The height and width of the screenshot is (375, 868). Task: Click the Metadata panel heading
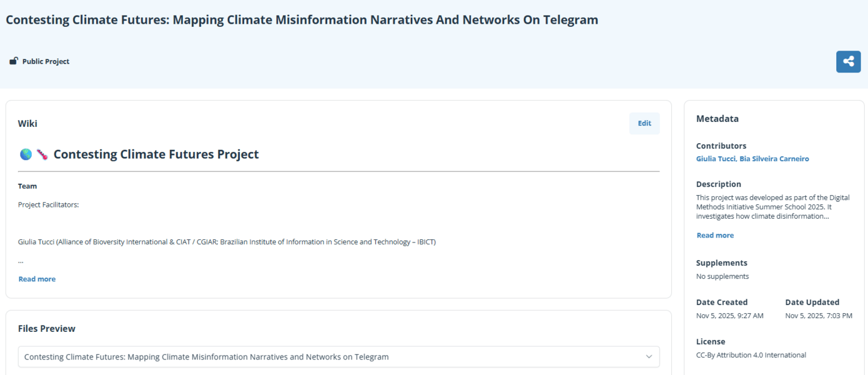[x=718, y=118]
